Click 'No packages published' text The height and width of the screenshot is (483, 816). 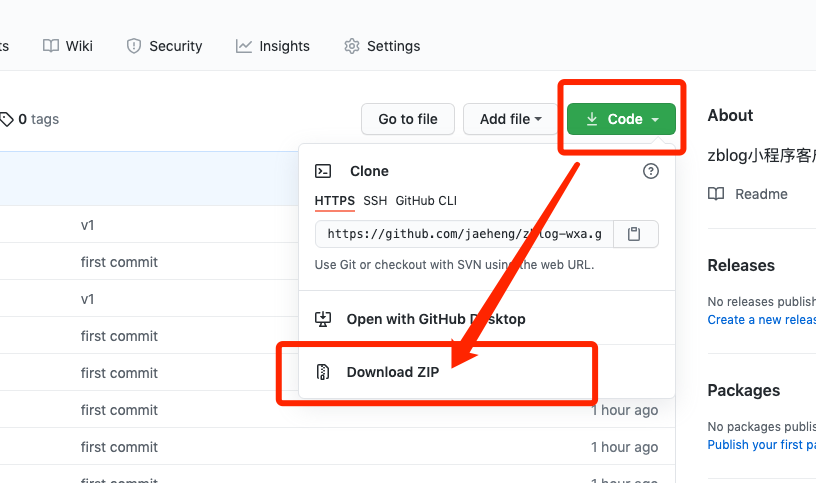coord(761,427)
